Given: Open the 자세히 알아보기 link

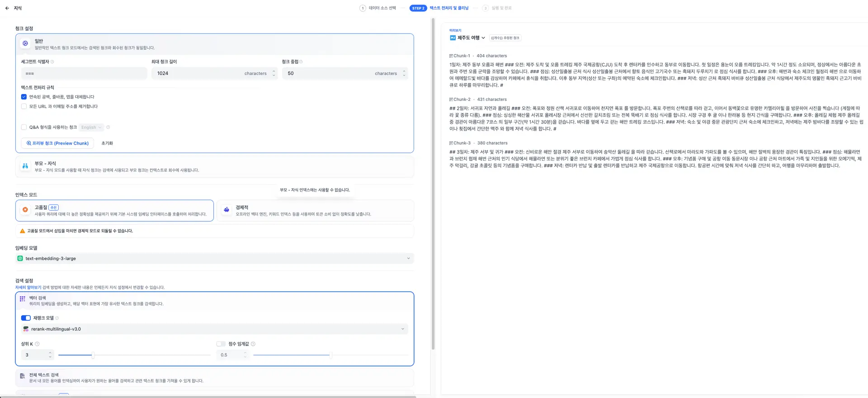Looking at the screenshot, I should 28,287.
